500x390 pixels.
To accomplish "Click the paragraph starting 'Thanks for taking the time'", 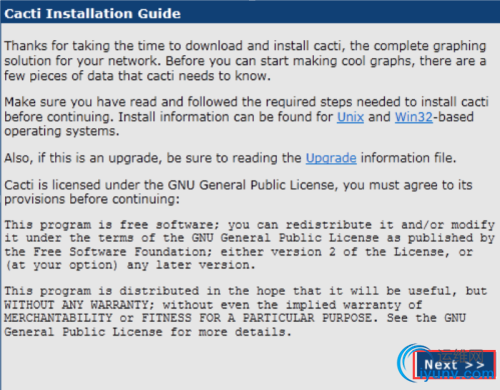I will tap(245, 61).
